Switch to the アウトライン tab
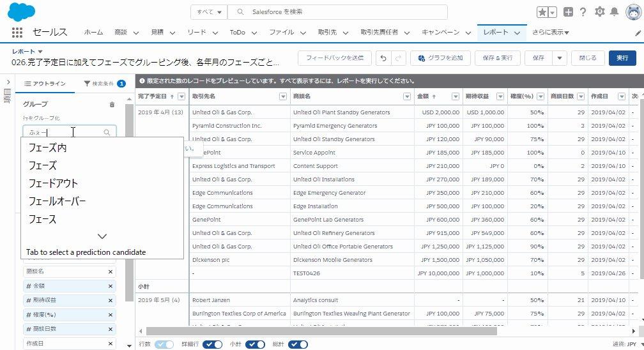644x350 pixels. (x=45, y=84)
